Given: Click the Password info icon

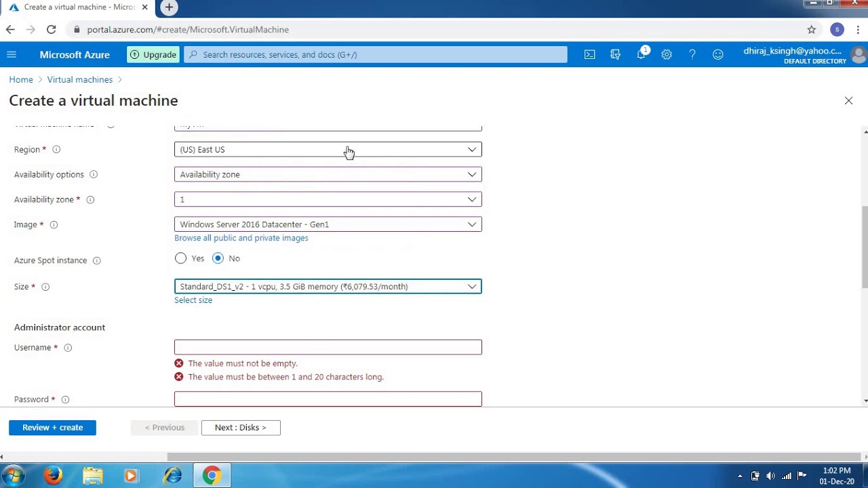Looking at the screenshot, I should coord(65,400).
